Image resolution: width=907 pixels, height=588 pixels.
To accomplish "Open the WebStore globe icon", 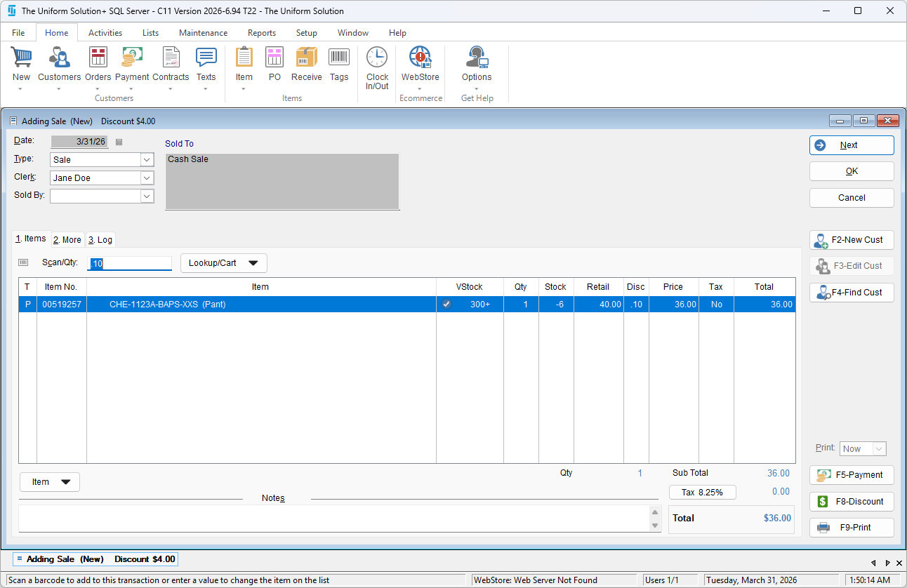I will pyautogui.click(x=420, y=58).
